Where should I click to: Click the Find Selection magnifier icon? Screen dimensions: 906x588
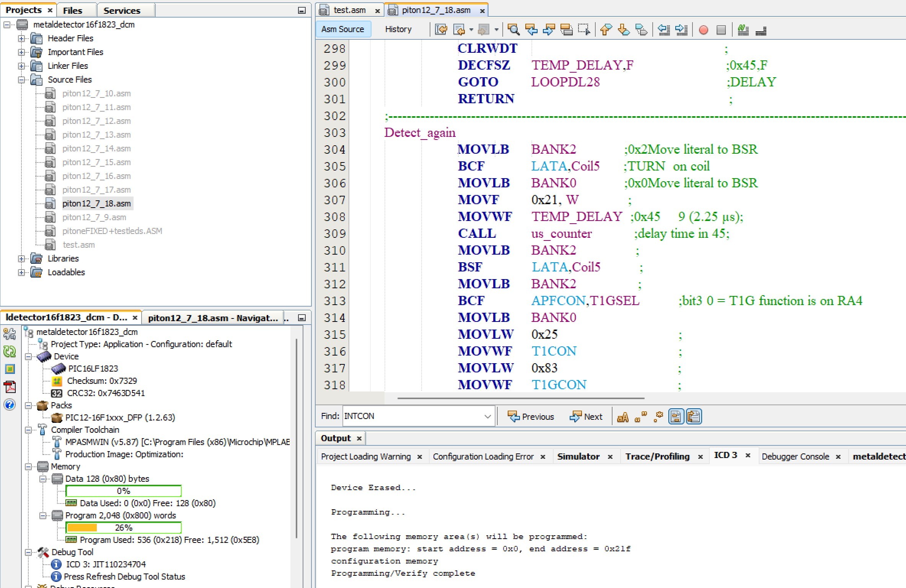[513, 29]
